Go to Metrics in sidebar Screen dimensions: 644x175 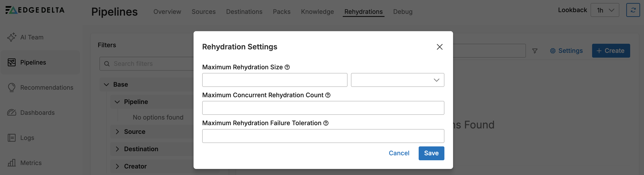31,163
